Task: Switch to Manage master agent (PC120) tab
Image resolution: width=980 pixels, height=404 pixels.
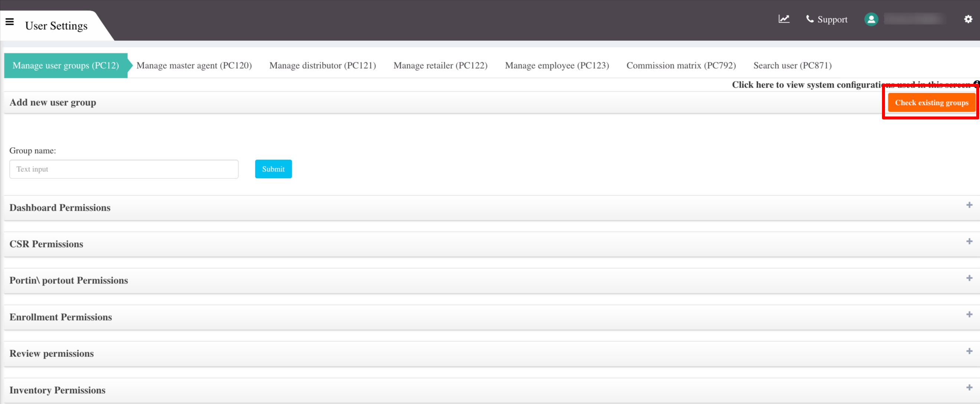Action: (x=194, y=65)
